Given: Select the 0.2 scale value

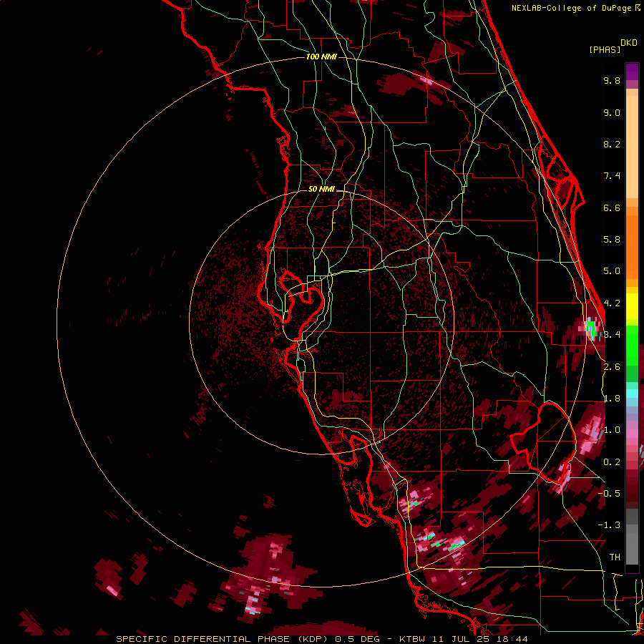Looking at the screenshot, I should coord(612,462).
